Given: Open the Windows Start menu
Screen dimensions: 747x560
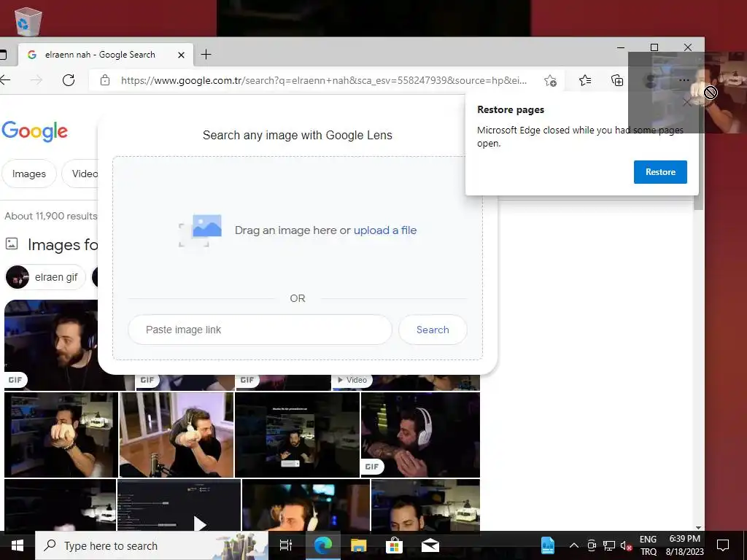Looking at the screenshot, I should point(18,545).
